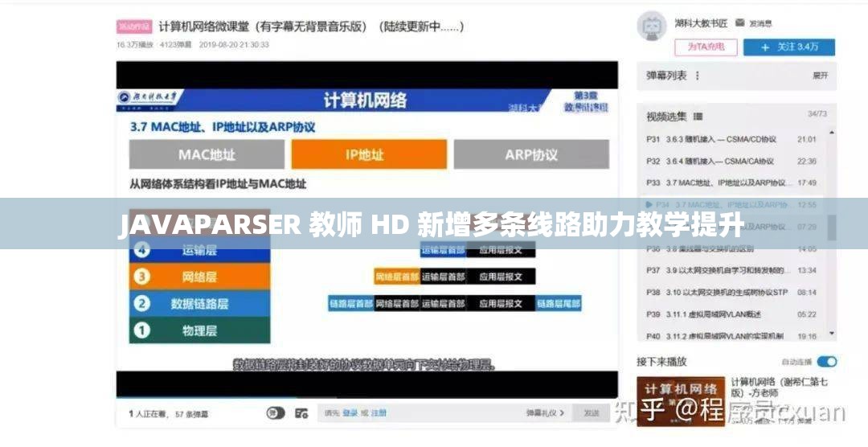Viewport: 868px width, 447px height.
Task: Click the playlist scrollbar thumb
Action: 832,227
